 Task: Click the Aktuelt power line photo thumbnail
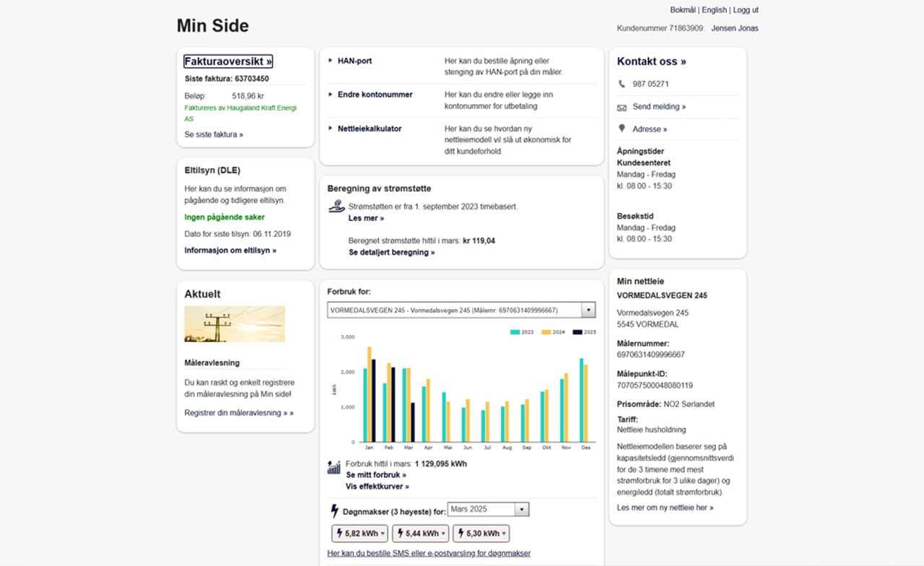coord(234,323)
